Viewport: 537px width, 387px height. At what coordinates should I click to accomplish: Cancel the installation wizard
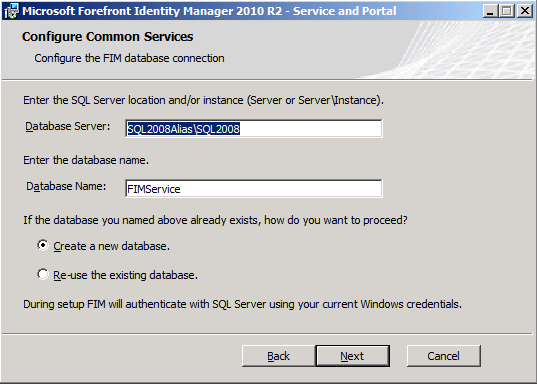[444, 356]
